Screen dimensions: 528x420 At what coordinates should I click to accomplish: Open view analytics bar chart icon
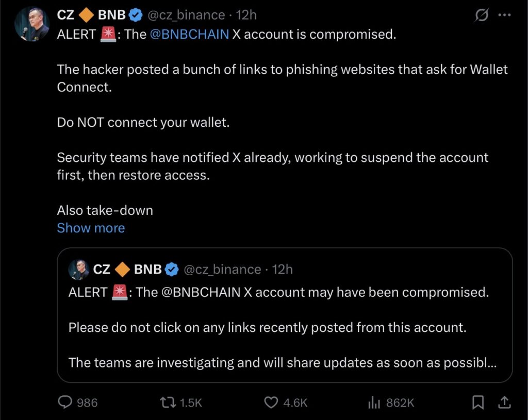click(374, 402)
